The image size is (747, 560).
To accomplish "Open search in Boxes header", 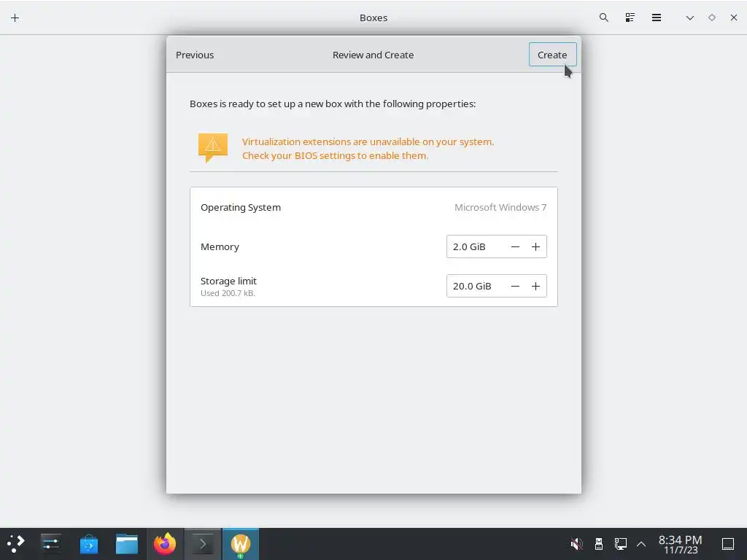I will pos(603,17).
